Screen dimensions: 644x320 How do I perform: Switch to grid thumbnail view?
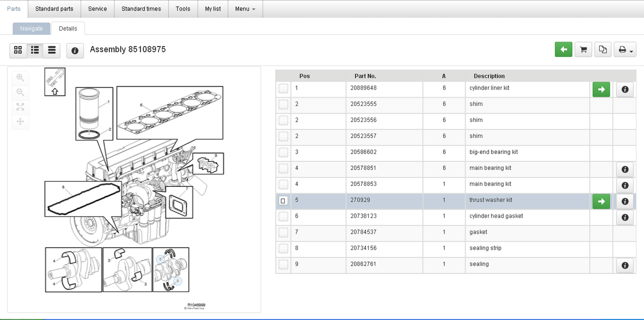[18, 50]
